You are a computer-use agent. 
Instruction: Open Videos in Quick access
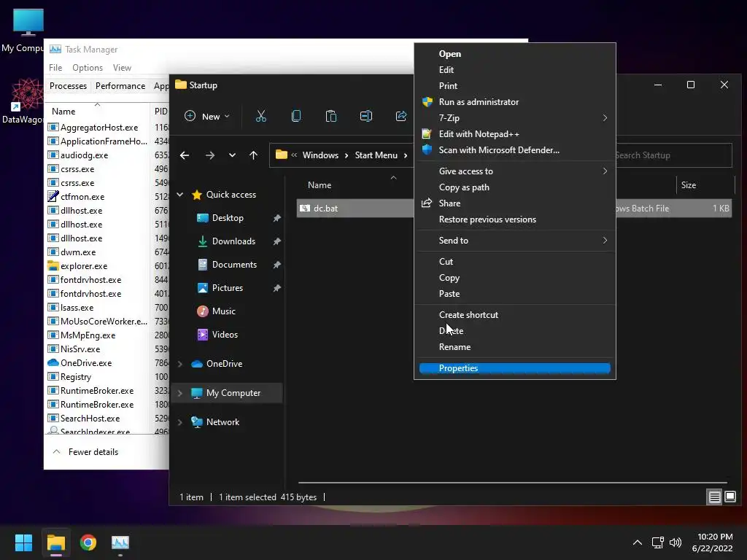[x=225, y=335]
